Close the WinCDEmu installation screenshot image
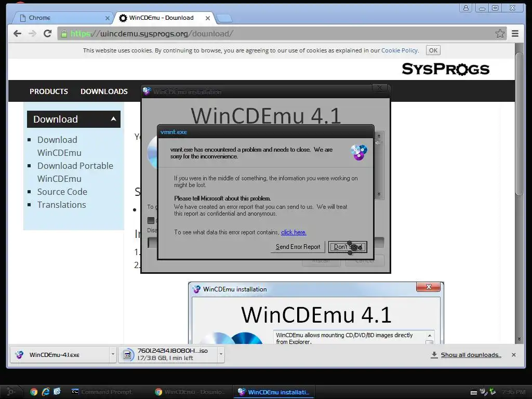This screenshot has height=399, width=532. (x=429, y=287)
